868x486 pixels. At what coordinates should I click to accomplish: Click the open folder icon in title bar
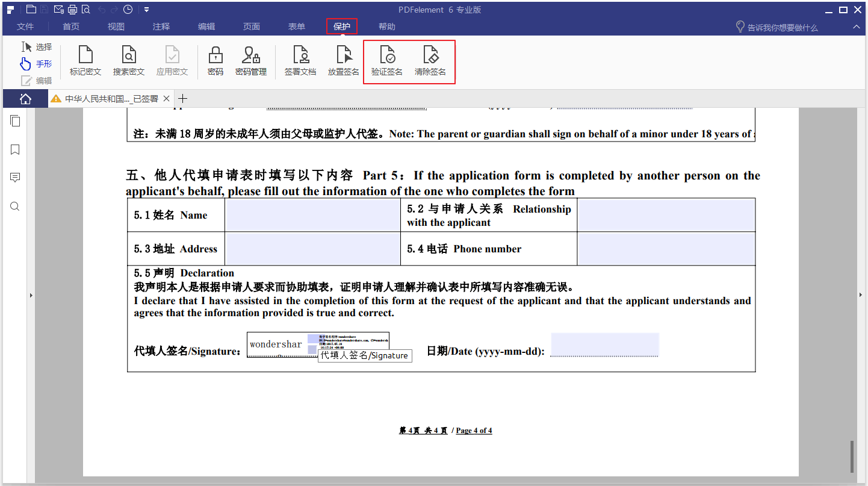31,9
